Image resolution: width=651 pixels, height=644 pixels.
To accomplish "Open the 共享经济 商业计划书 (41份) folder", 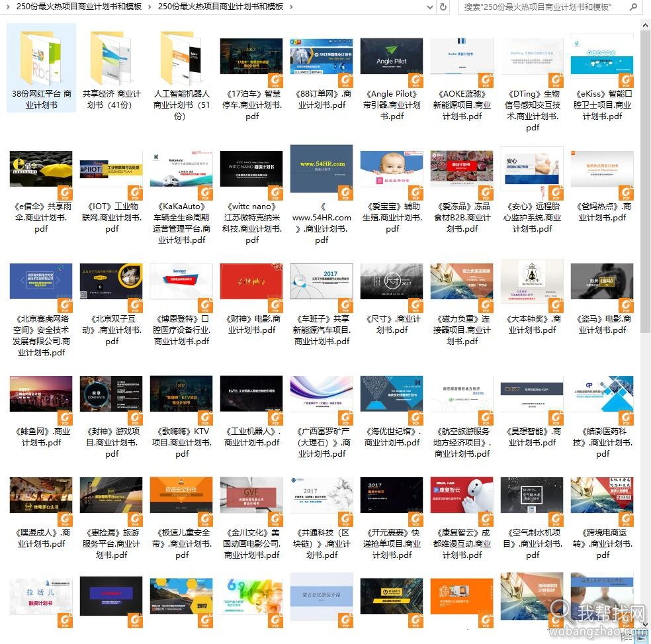I will click(x=111, y=68).
